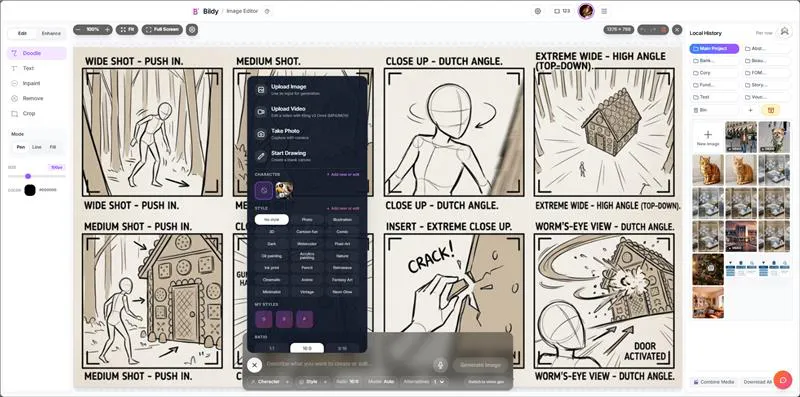
Task: Select the character photo thumbnail
Action: coord(284,190)
